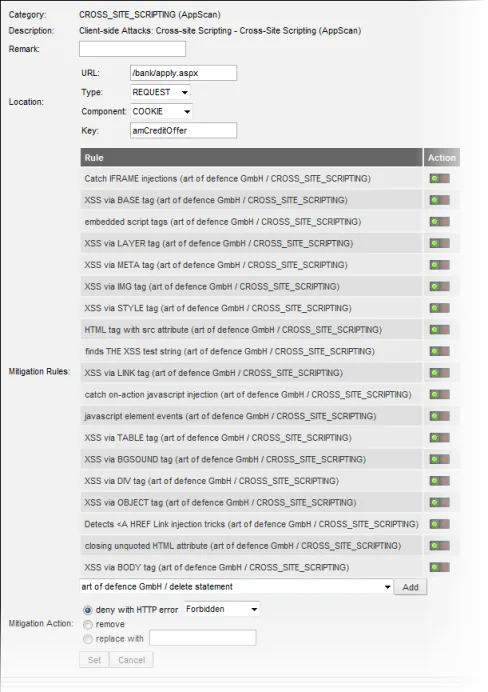Viewport: 488px width, 692px height.
Task: Select the HTML tag with src attribute rule text
Action: 233,330
